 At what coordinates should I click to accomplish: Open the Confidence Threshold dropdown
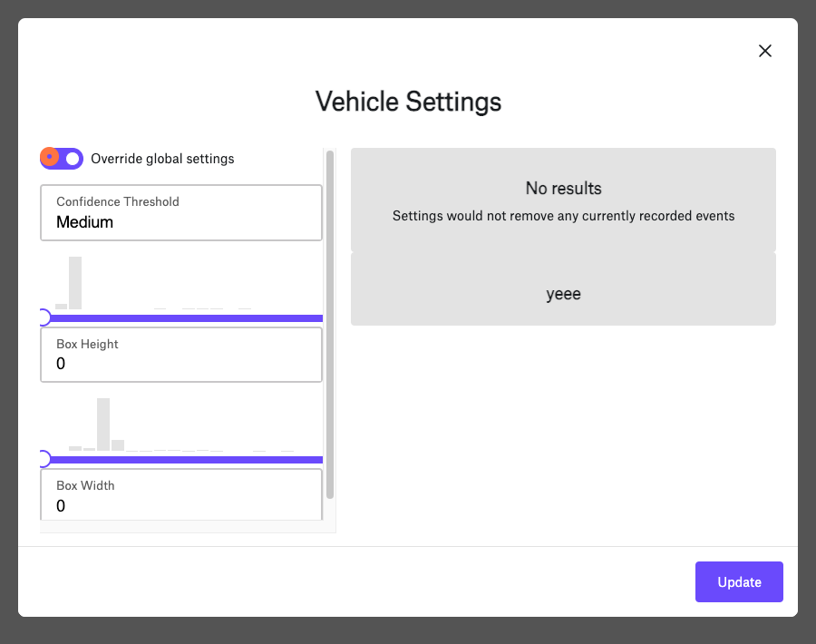coord(181,213)
